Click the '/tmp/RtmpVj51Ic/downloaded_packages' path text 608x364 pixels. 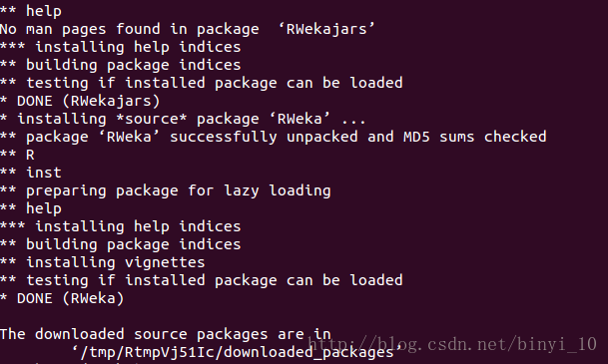pos(237,352)
